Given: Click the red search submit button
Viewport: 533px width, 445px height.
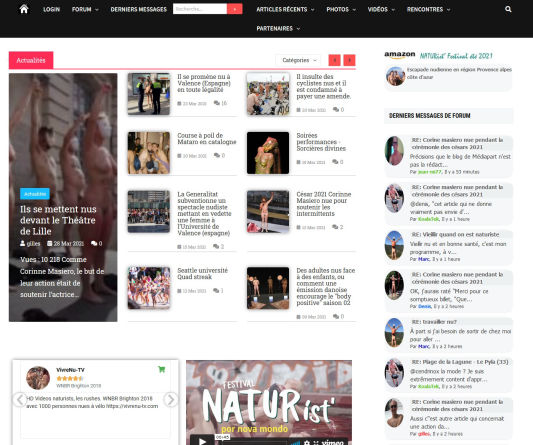Looking at the screenshot, I should coord(235,9).
